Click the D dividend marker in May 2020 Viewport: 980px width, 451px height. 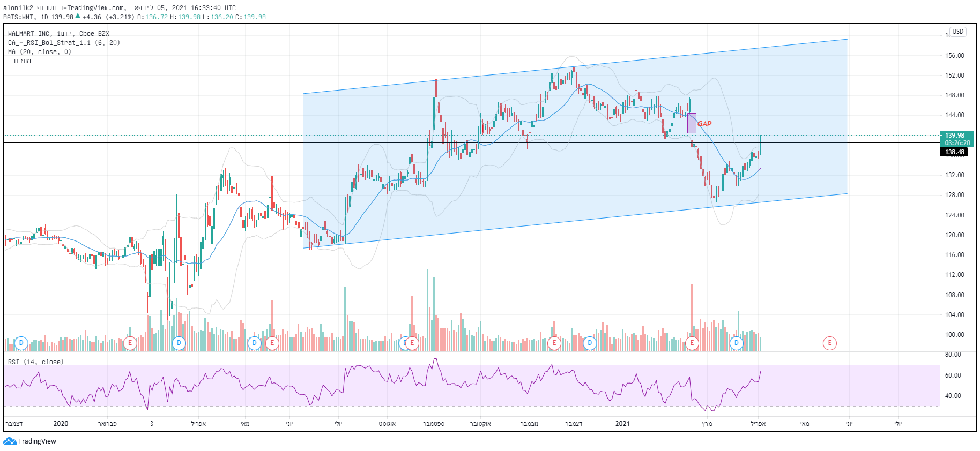[254, 343]
